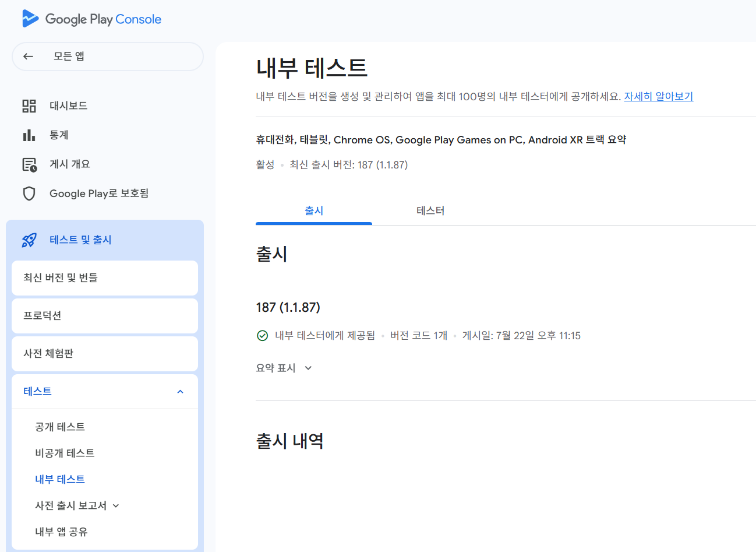756x552 pixels.
Task: Open 게시 개요 in the sidebar
Action: 70,164
